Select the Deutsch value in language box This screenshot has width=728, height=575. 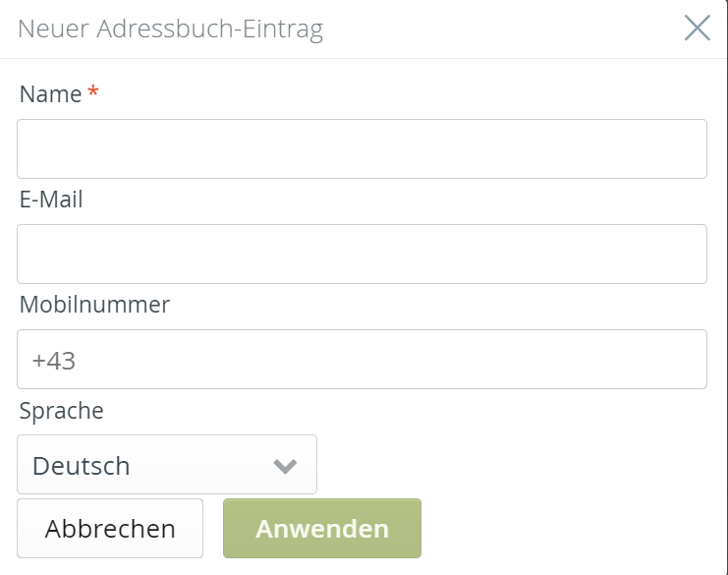(x=82, y=466)
